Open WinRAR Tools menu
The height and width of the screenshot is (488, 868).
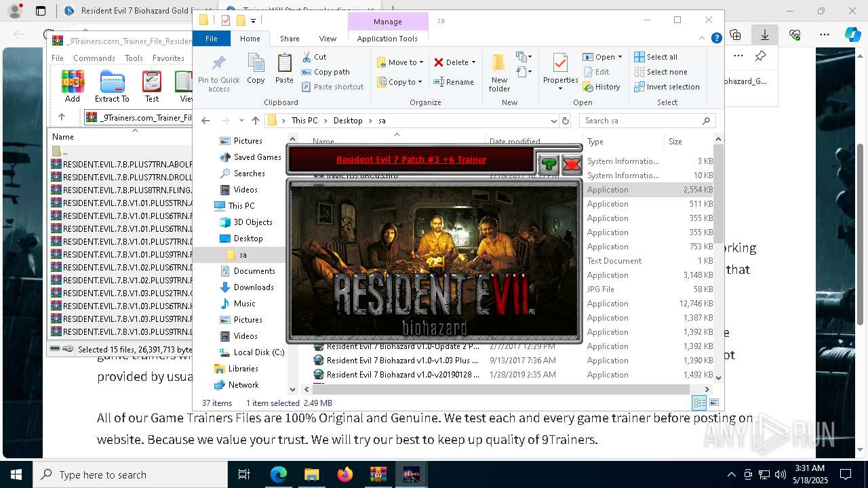click(x=134, y=58)
